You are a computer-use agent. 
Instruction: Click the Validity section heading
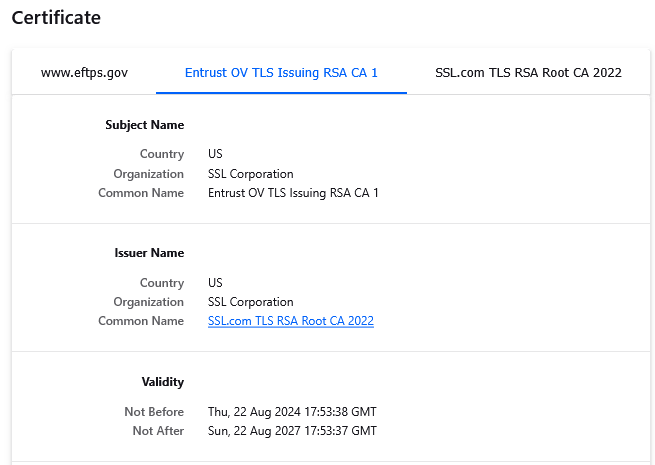tap(162, 382)
